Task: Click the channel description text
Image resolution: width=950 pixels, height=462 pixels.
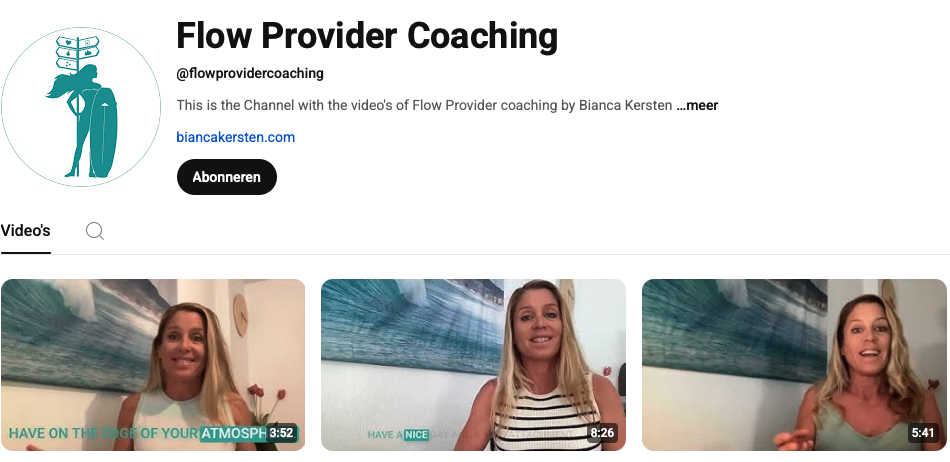Action: pos(424,105)
